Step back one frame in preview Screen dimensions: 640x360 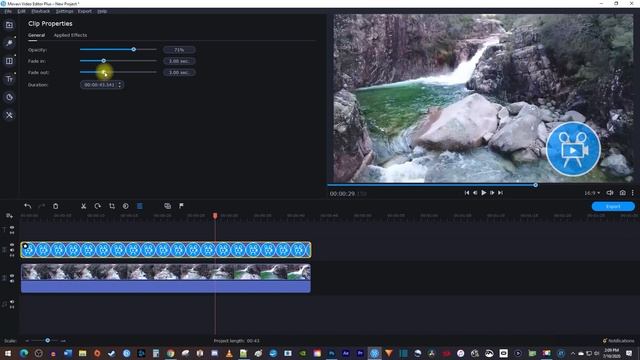click(475, 193)
